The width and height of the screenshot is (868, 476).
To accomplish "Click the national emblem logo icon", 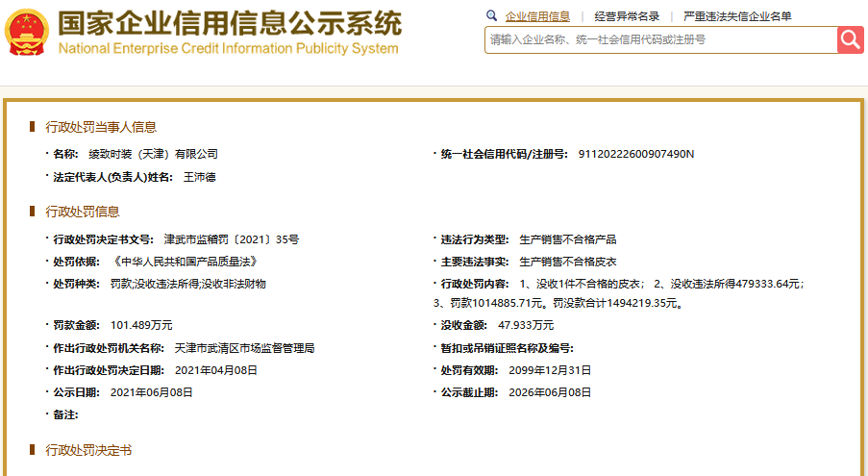I will click(x=27, y=32).
